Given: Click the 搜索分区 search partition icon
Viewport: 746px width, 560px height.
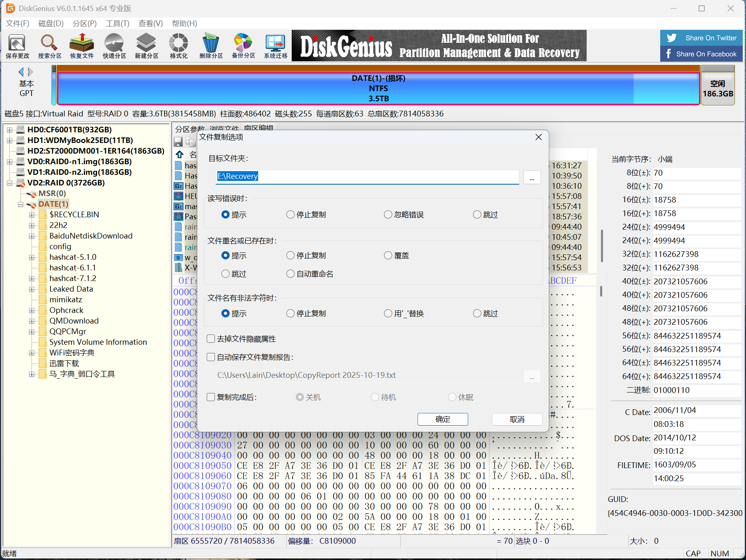Looking at the screenshot, I should (49, 46).
